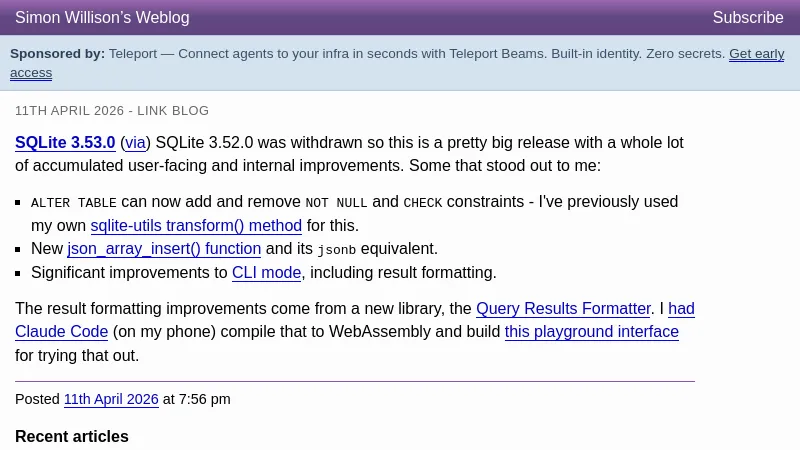Click the CHECK code text
Viewport: 800px width, 450px height.
pyautogui.click(x=422, y=203)
